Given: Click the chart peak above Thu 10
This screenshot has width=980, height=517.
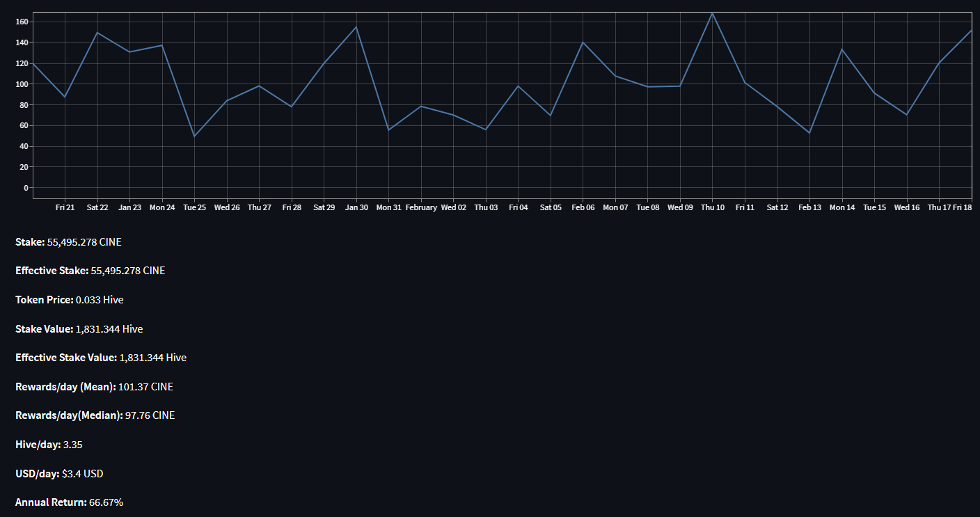Looking at the screenshot, I should pyautogui.click(x=712, y=13).
